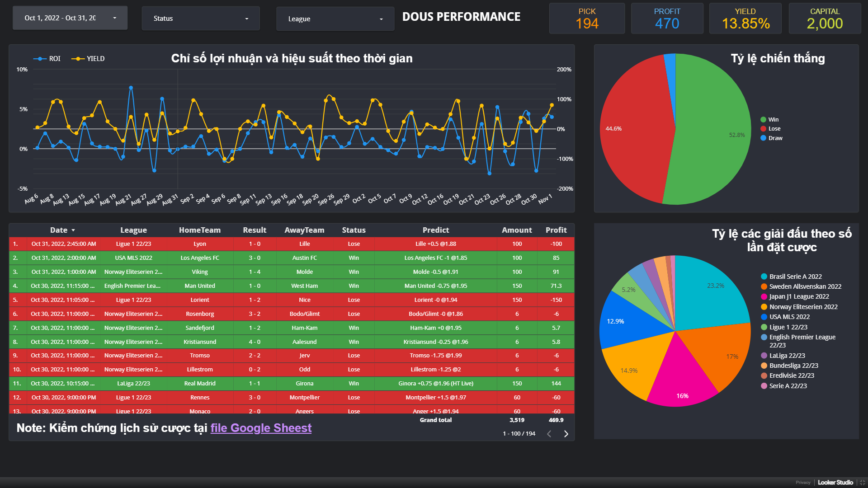This screenshot has width=868, height=488.
Task: Sort table by Profit column header
Action: click(556, 230)
